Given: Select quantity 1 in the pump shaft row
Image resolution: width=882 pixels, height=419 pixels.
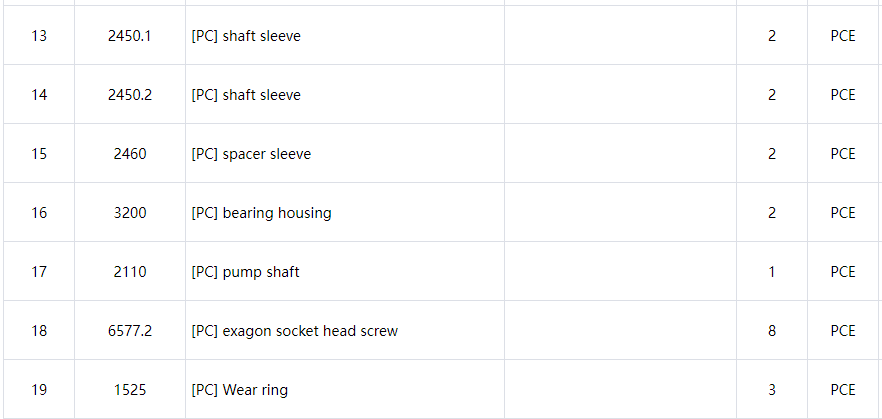Looking at the screenshot, I should 772,272.
